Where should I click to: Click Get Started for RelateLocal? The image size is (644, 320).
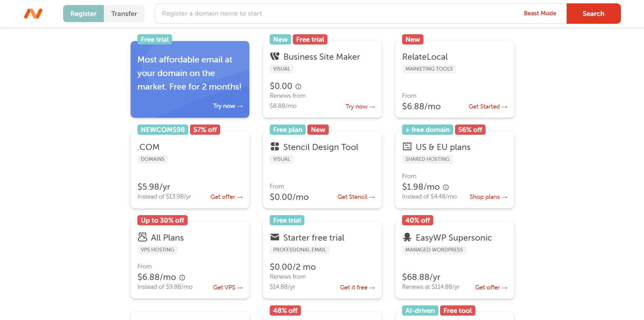(x=488, y=107)
